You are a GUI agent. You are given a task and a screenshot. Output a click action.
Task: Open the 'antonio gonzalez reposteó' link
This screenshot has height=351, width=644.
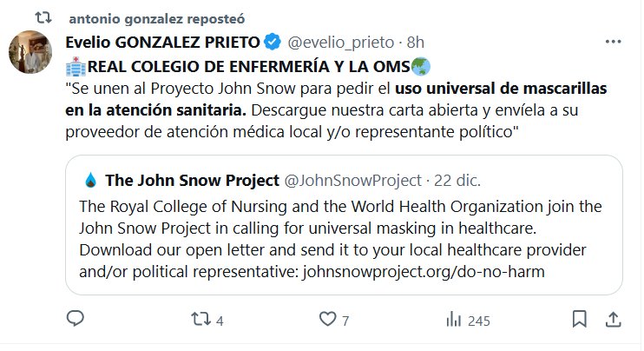(x=157, y=19)
